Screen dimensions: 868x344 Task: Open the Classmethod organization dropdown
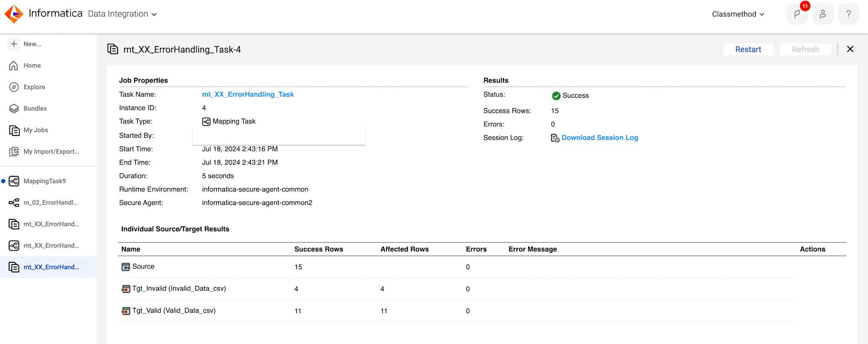tap(738, 14)
